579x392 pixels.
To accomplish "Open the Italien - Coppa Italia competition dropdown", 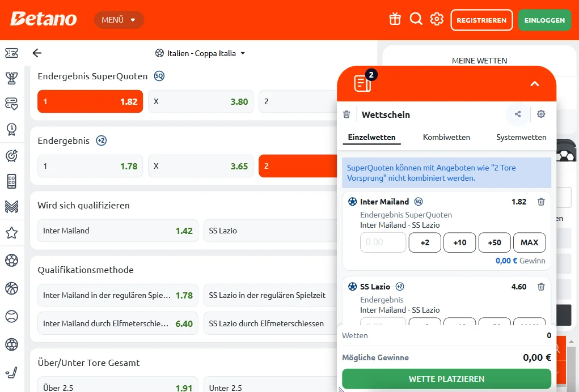I will [200, 53].
